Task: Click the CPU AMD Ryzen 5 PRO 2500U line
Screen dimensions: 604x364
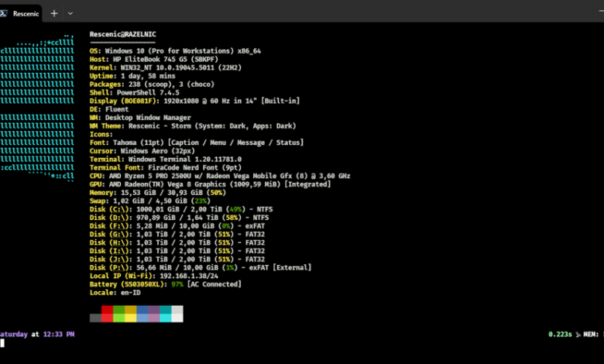Action: pos(220,176)
